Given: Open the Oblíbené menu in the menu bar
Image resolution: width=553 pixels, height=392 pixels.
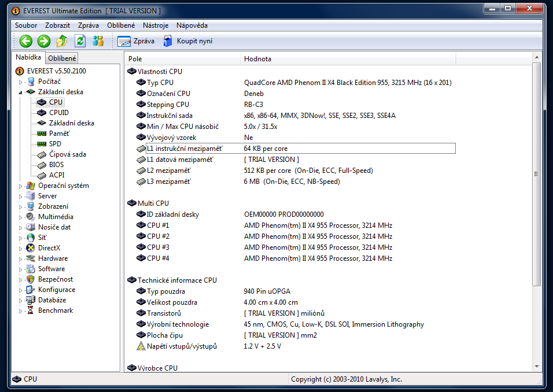Looking at the screenshot, I should pos(121,25).
